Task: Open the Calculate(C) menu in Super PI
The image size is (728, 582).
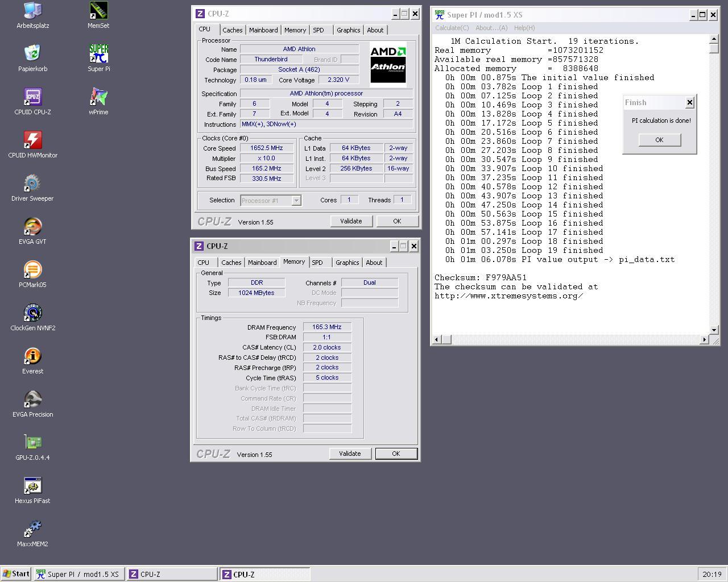Action: [x=452, y=28]
